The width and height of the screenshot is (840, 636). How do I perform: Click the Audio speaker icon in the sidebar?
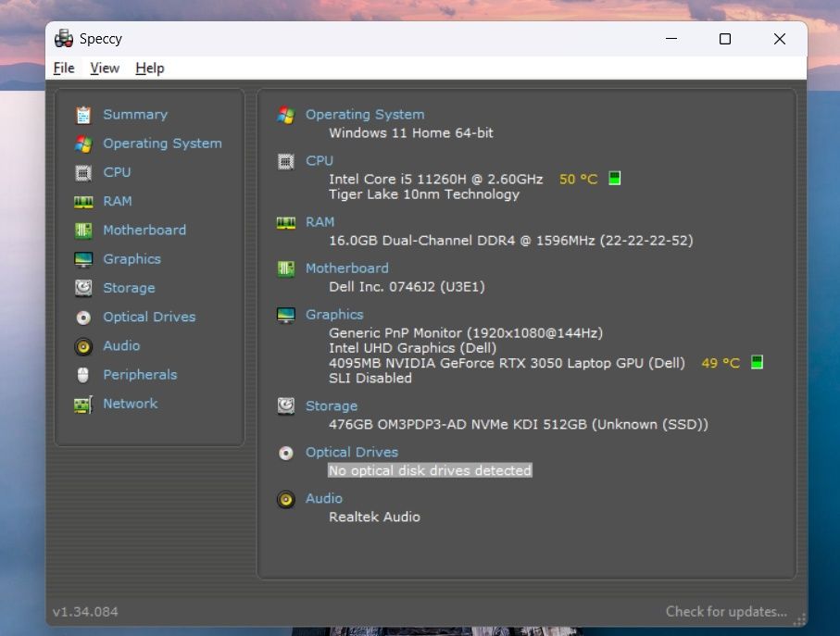pos(83,346)
